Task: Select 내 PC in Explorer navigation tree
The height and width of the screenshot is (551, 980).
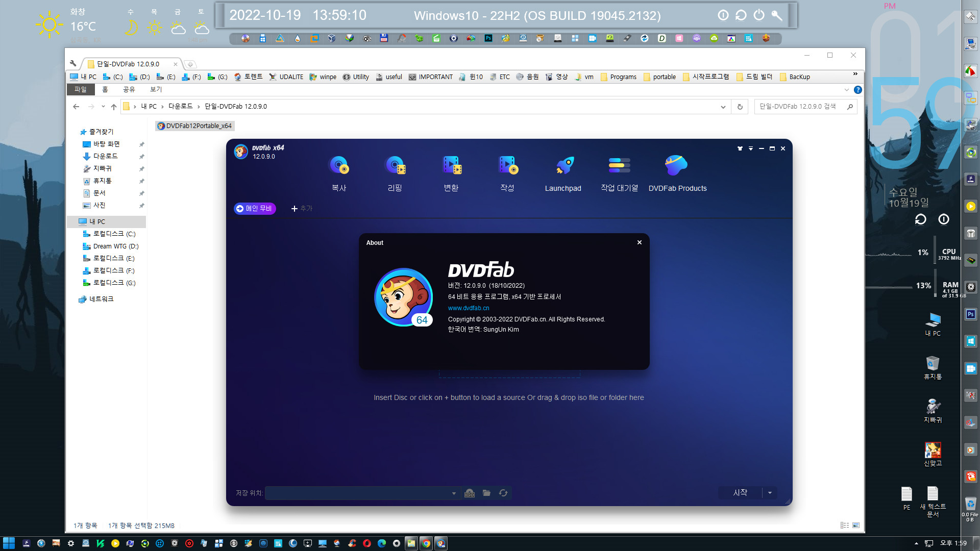Action: click(x=97, y=221)
